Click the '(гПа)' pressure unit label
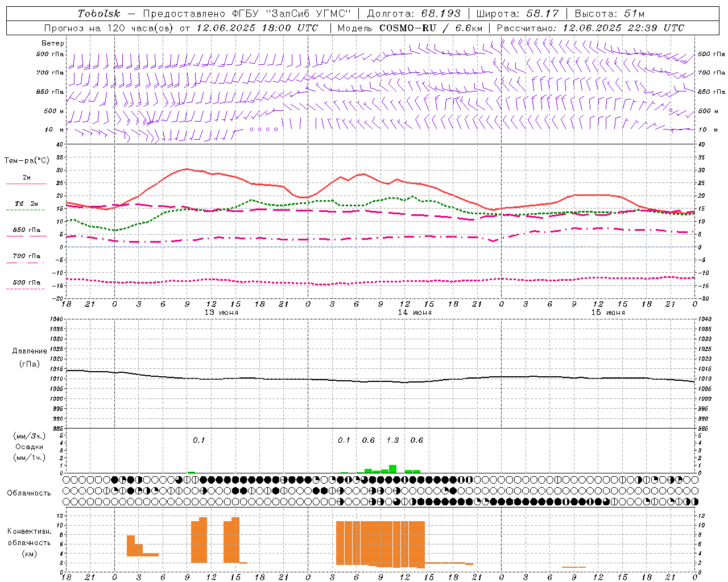 pyautogui.click(x=29, y=364)
